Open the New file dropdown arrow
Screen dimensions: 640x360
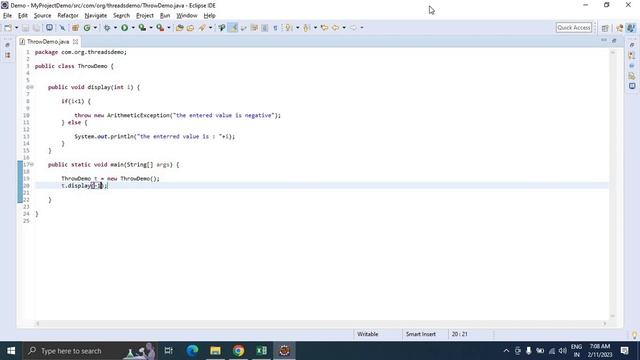tap(16, 28)
